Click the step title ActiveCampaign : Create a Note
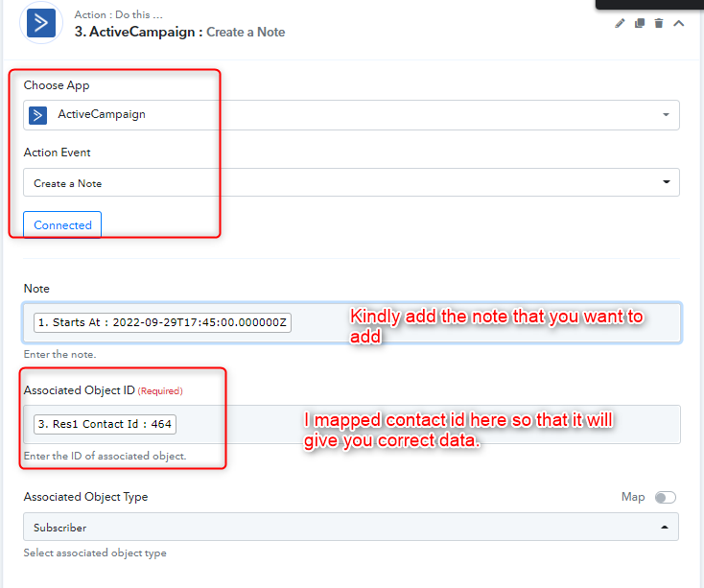This screenshot has width=704, height=588. point(179,32)
